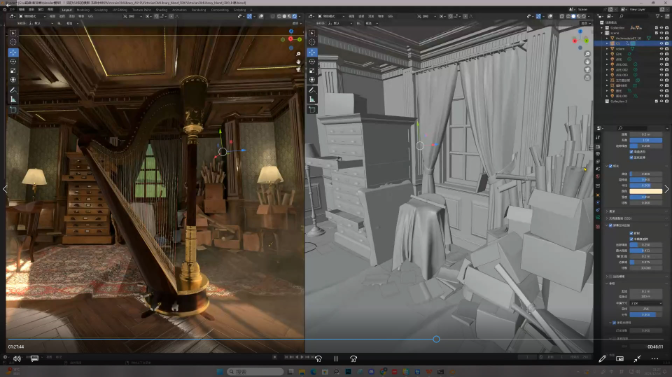672x377 pixels.
Task: Click the cream color swatch in properties
Action: pyautogui.click(x=646, y=191)
